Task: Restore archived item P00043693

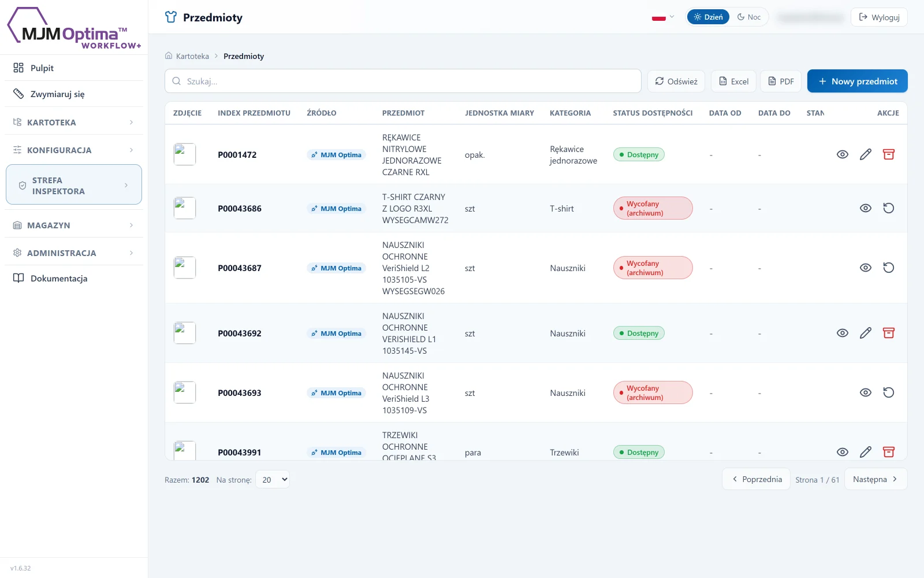Action: point(889,392)
